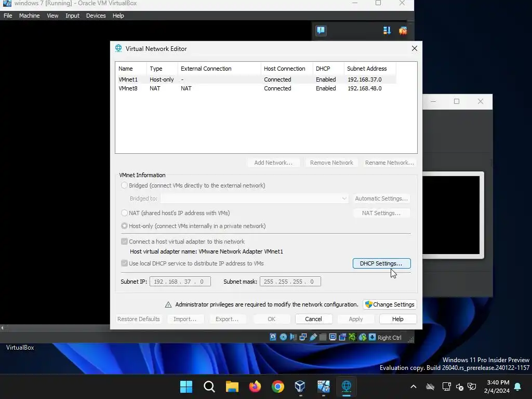
Task: Click the Help button in dialog footer
Action: 397,319
